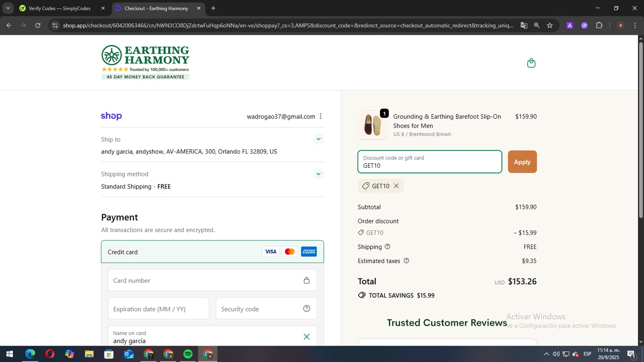This screenshot has height=362, width=644.
Task: Click the Shop Pay logo
Action: pyautogui.click(x=111, y=116)
